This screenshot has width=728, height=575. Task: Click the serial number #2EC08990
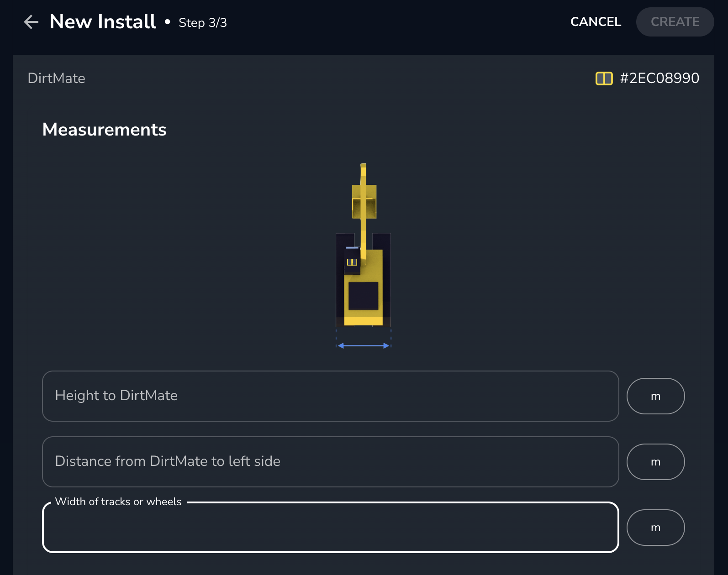[x=659, y=78]
